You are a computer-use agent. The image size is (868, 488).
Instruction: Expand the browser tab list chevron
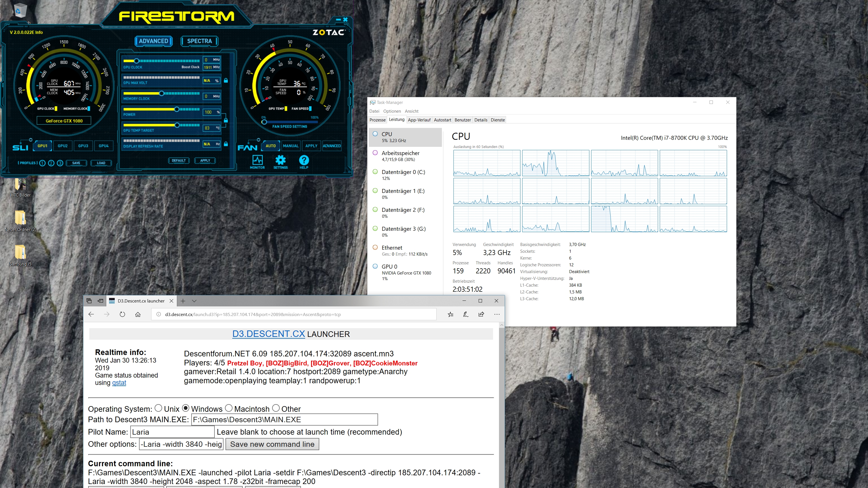point(194,301)
